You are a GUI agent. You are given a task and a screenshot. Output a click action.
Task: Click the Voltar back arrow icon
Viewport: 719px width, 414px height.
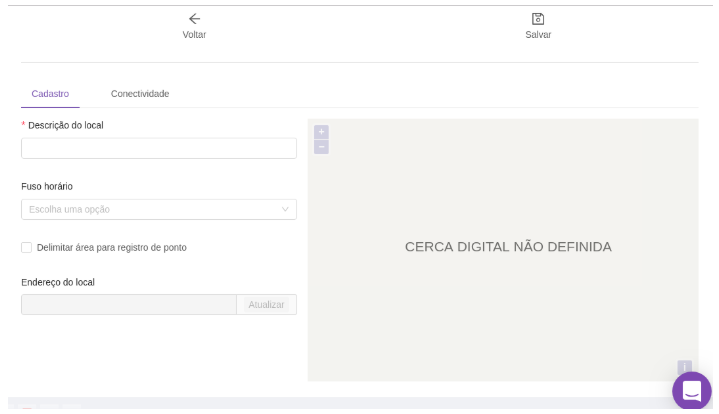point(194,19)
